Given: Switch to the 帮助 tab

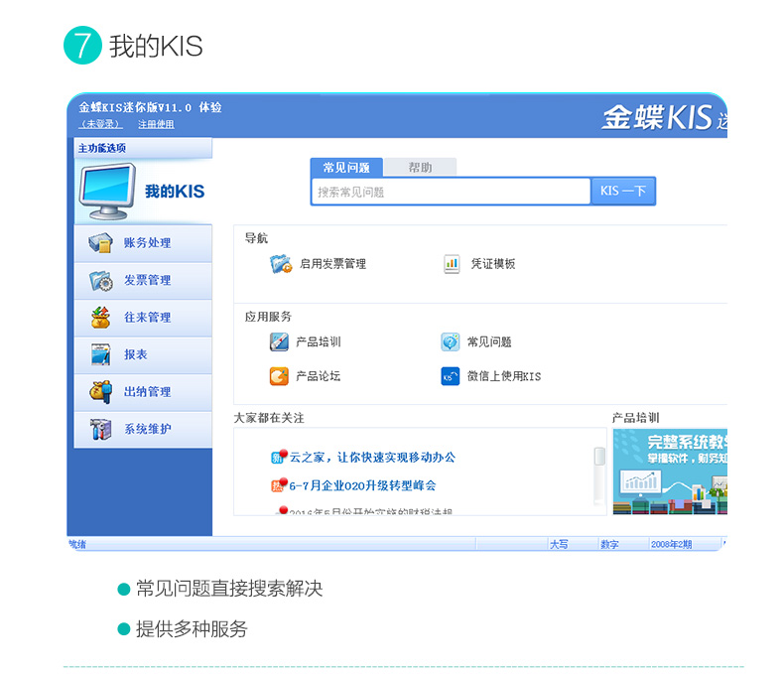Looking at the screenshot, I should [x=420, y=168].
